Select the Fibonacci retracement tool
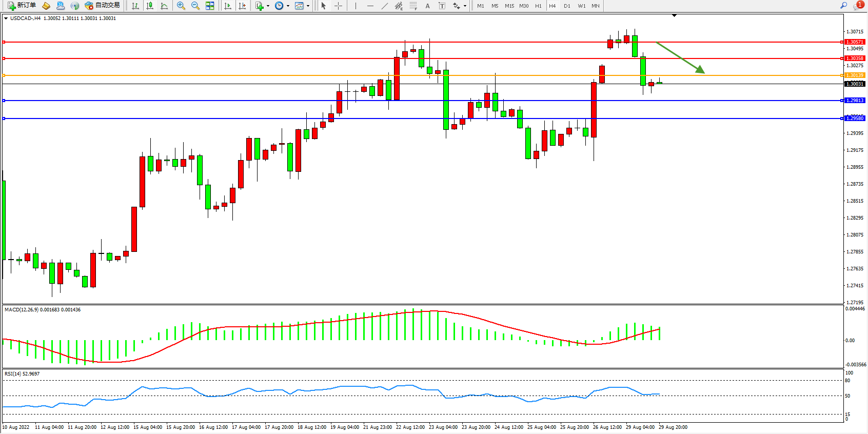The width and height of the screenshot is (868, 434). 413,6
